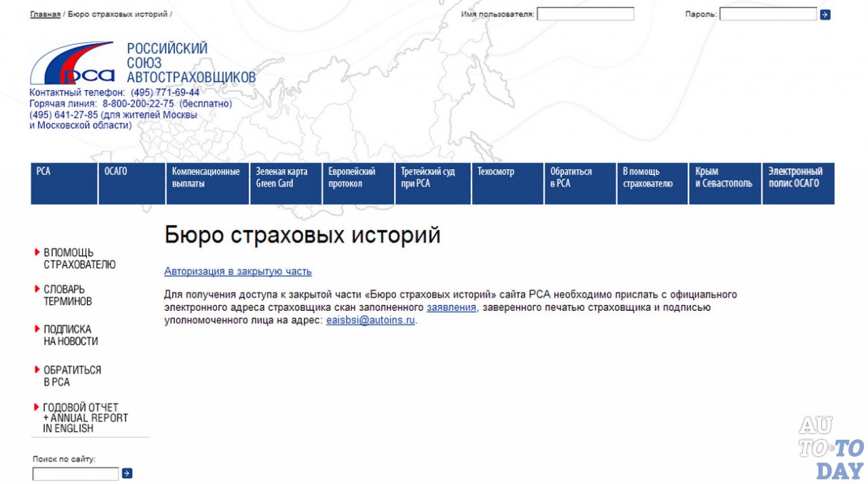Click the red arrow beside Подписка на новости
The height and width of the screenshot is (484, 868).
point(37,329)
